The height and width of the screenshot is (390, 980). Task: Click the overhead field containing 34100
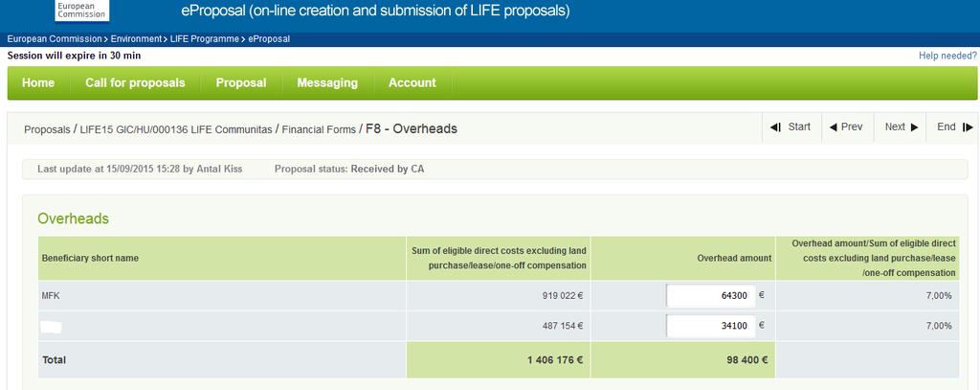coord(711,326)
